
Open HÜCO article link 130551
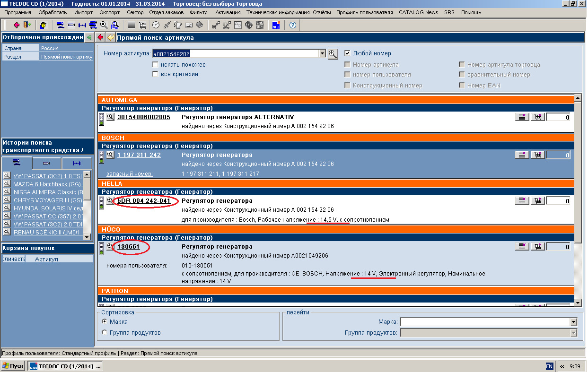coord(129,247)
